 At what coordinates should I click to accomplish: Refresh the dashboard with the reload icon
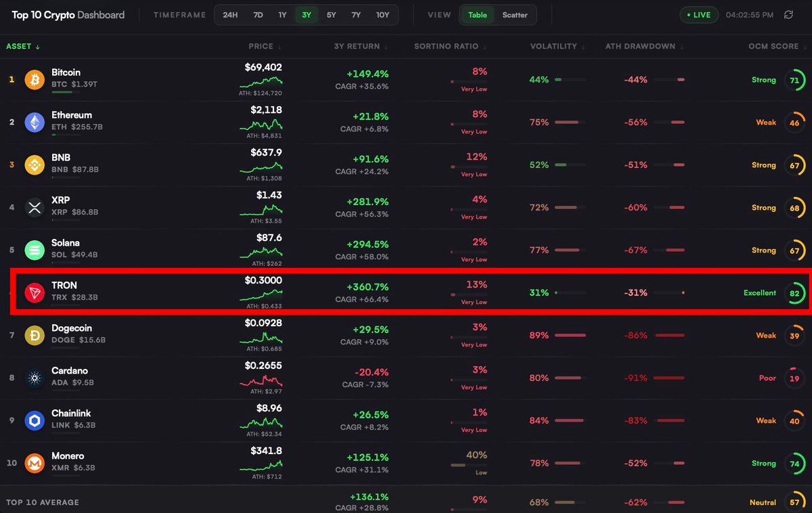click(x=788, y=15)
